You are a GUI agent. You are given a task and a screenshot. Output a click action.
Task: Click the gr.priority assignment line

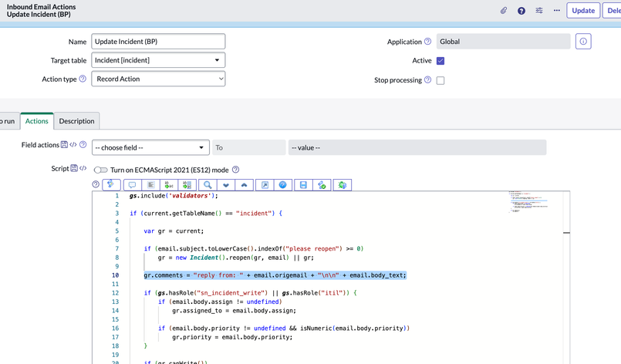click(x=232, y=337)
